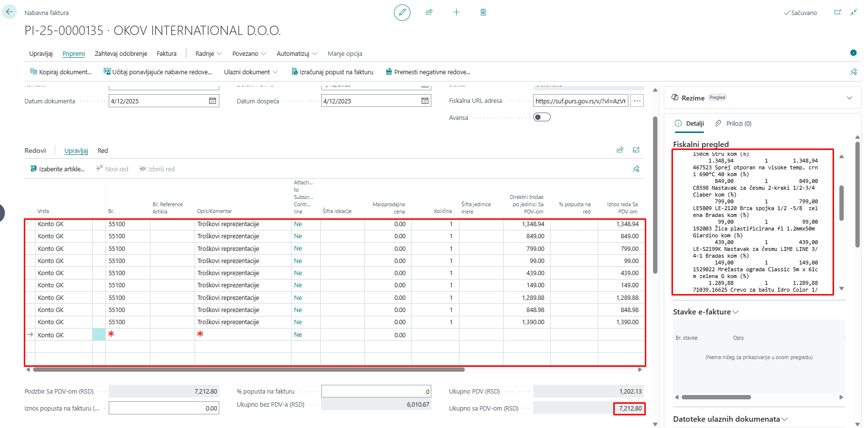Open page in new window icon
The image size is (868, 428).
[x=837, y=13]
